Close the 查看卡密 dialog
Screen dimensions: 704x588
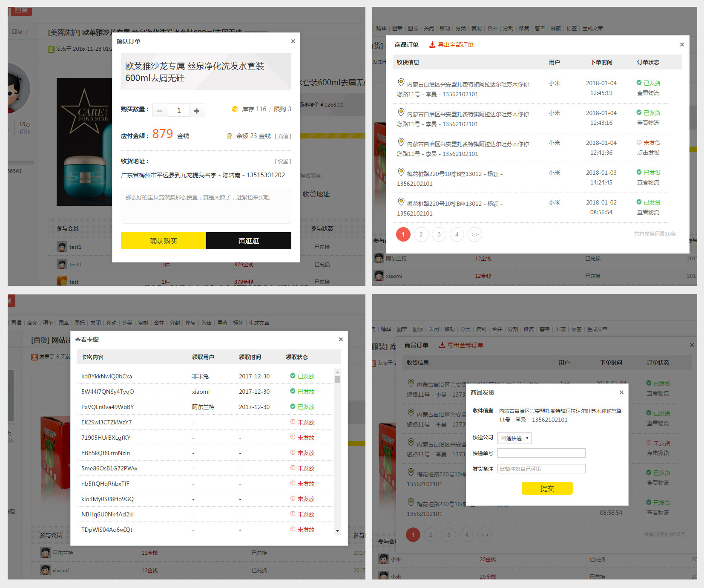point(341,340)
